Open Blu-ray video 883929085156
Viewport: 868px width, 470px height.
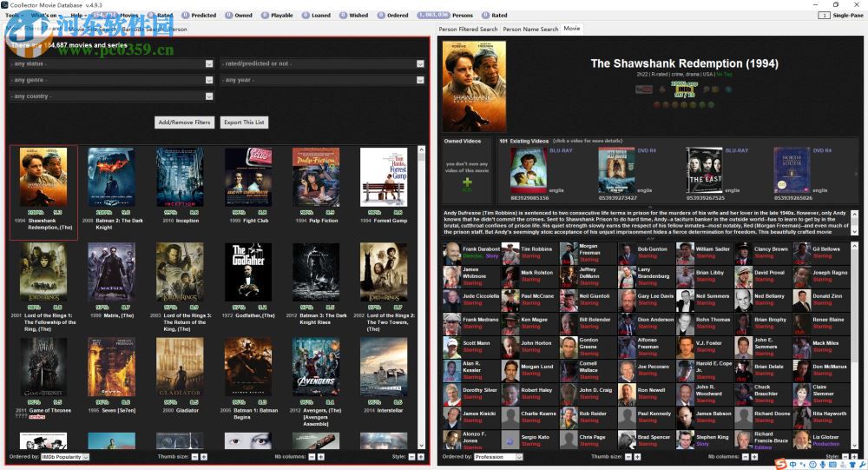tap(529, 170)
